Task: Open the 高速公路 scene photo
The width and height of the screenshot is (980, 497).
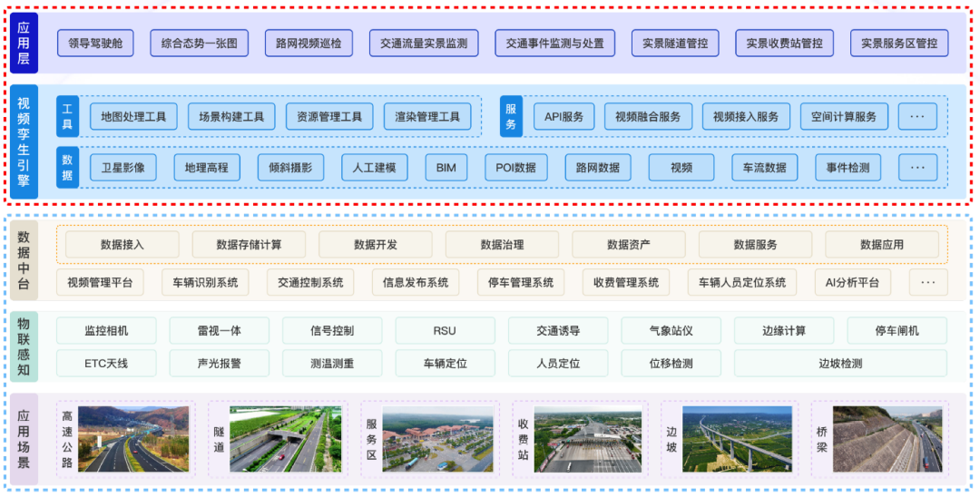Action: [x=133, y=439]
